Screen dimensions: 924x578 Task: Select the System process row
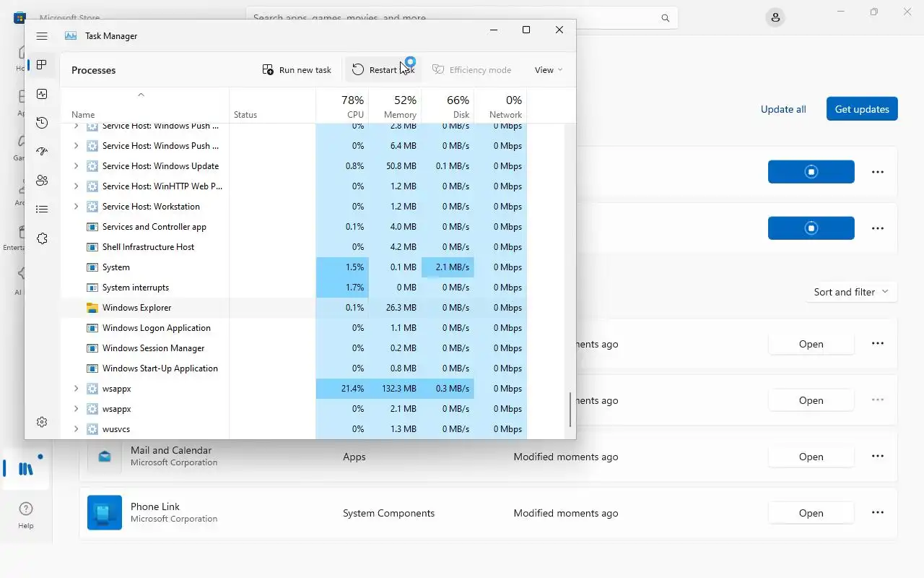[x=294, y=267]
